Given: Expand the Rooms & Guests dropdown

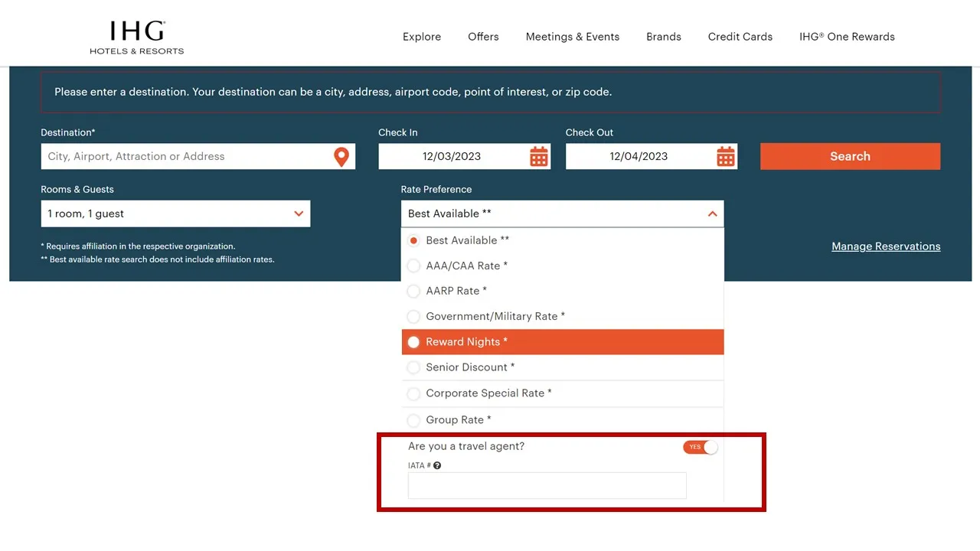Looking at the screenshot, I should (x=175, y=214).
